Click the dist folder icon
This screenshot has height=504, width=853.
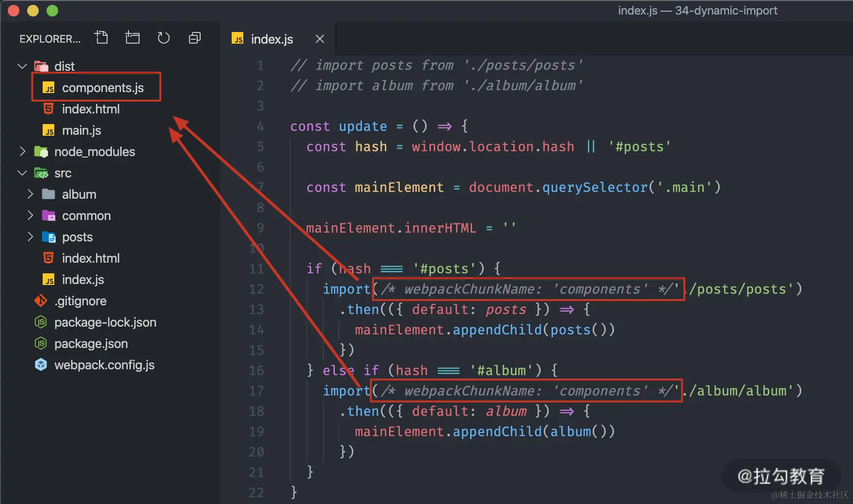pyautogui.click(x=41, y=66)
